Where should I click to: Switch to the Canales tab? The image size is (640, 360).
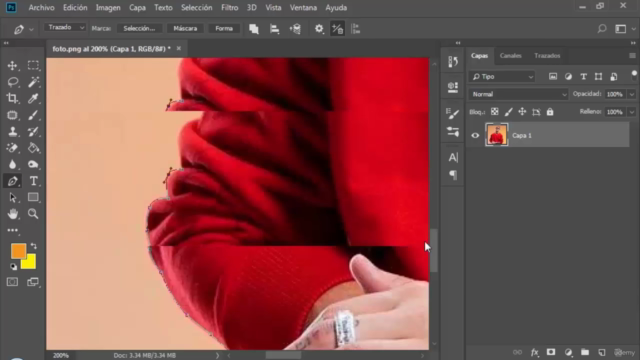click(x=511, y=56)
